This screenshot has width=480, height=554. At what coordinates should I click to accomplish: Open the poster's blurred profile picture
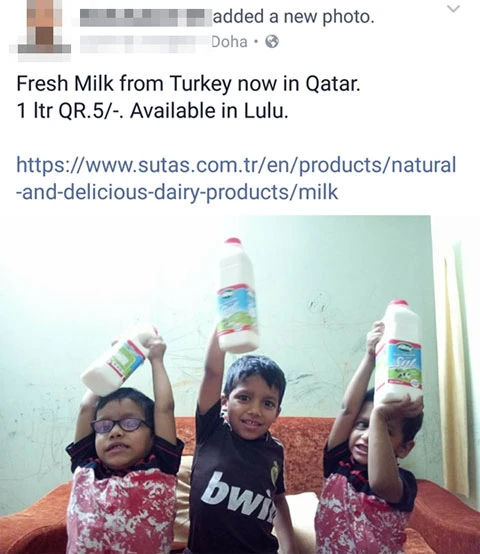[x=40, y=29]
